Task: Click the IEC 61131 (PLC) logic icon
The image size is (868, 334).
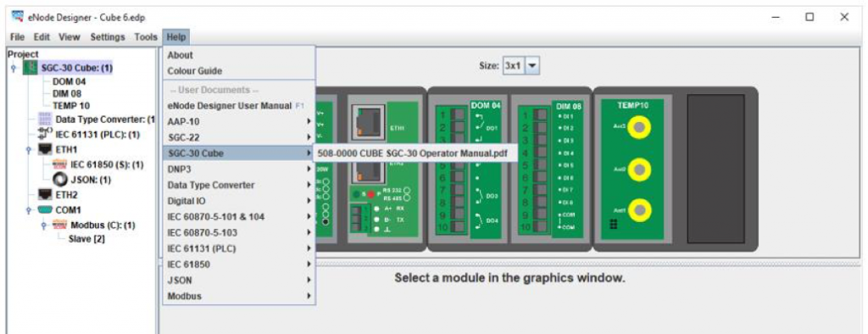Action: [x=45, y=133]
